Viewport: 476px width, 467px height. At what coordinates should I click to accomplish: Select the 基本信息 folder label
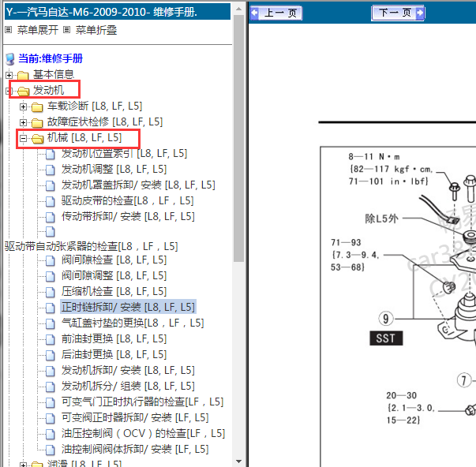pyautogui.click(x=54, y=74)
